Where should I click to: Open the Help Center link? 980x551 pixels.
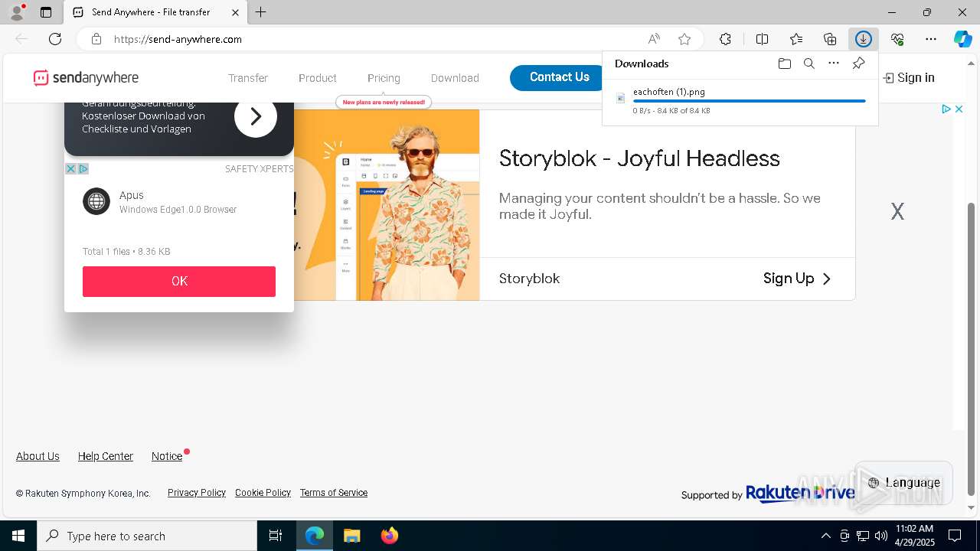[106, 456]
